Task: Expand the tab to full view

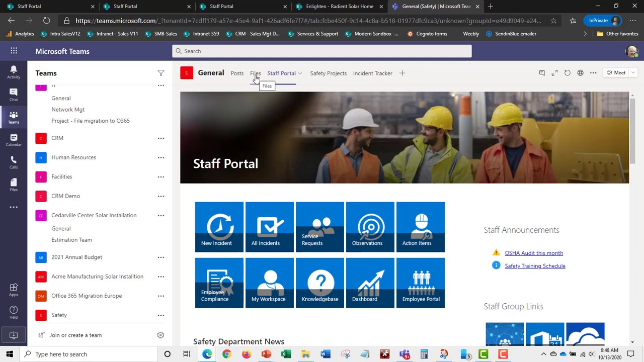Action: point(554,73)
